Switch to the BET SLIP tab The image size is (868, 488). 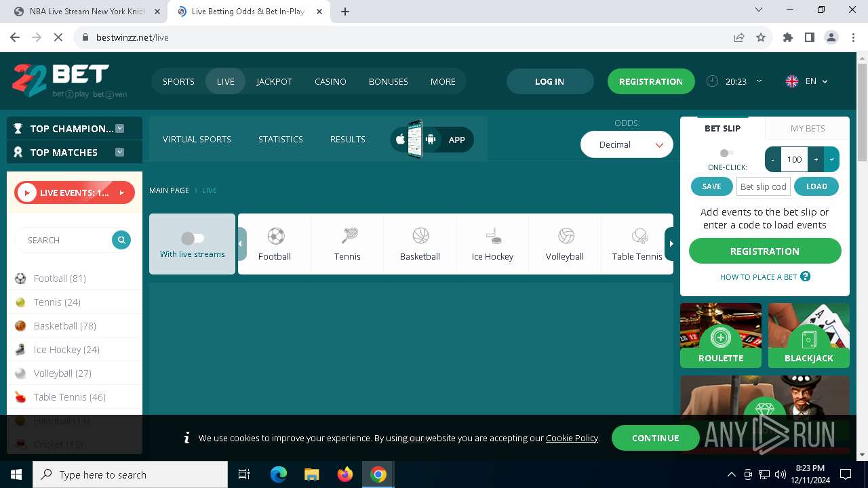pos(722,128)
